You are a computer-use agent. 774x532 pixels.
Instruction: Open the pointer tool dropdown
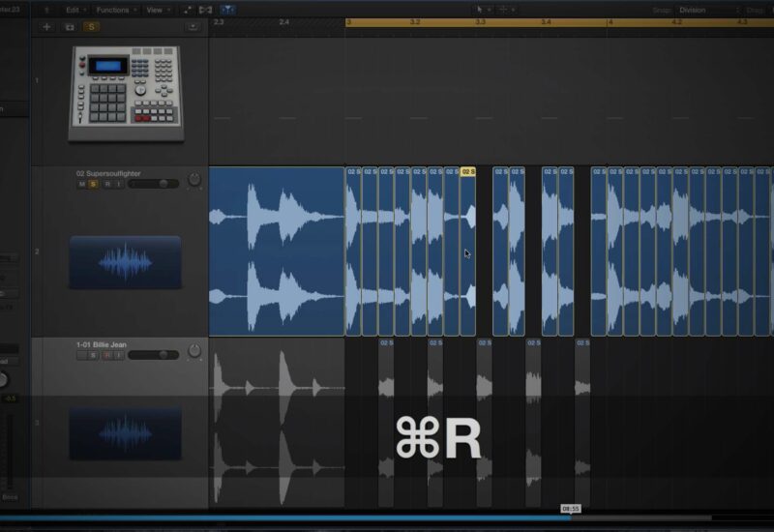pyautogui.click(x=483, y=10)
